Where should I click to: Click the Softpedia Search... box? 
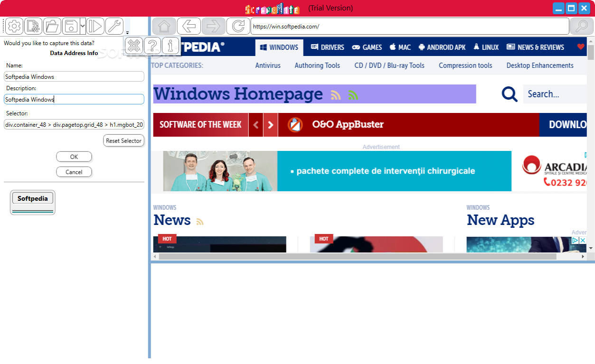[555, 94]
